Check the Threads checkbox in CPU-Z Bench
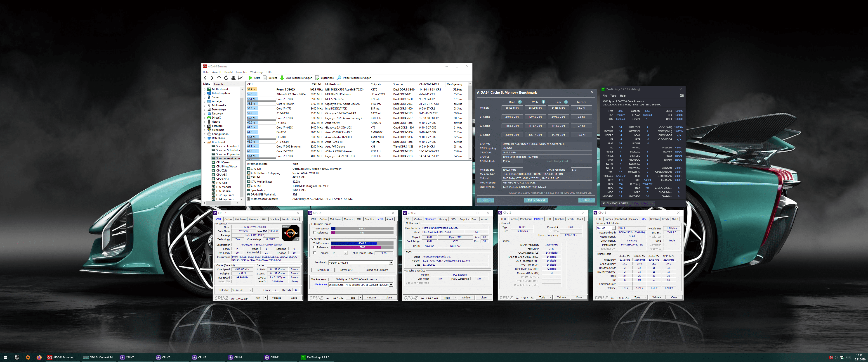 [x=314, y=253]
